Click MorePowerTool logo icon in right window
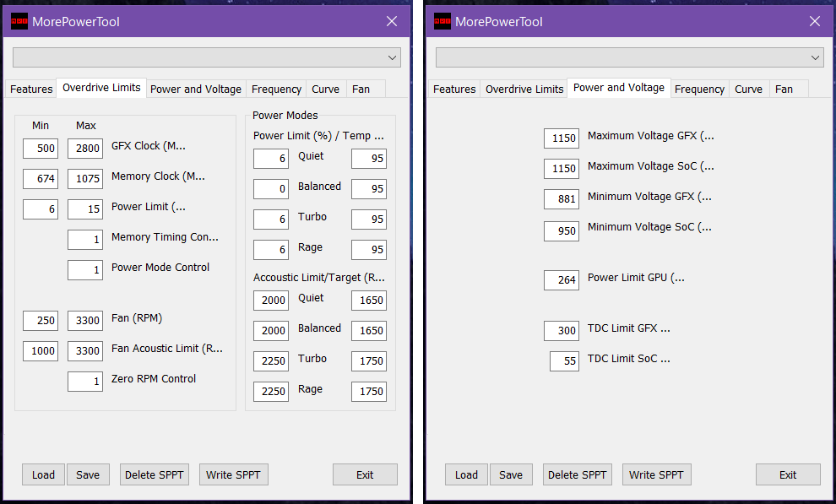 (442, 22)
